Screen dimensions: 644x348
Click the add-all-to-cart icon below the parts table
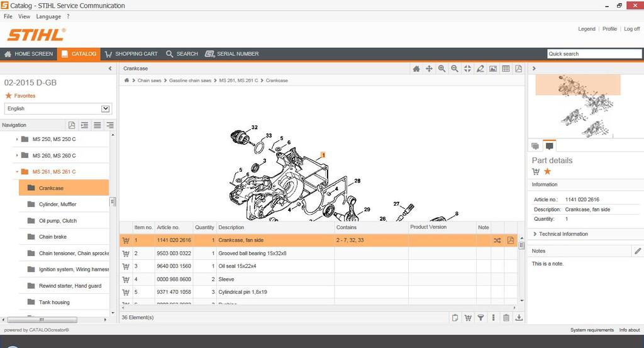(x=468, y=318)
